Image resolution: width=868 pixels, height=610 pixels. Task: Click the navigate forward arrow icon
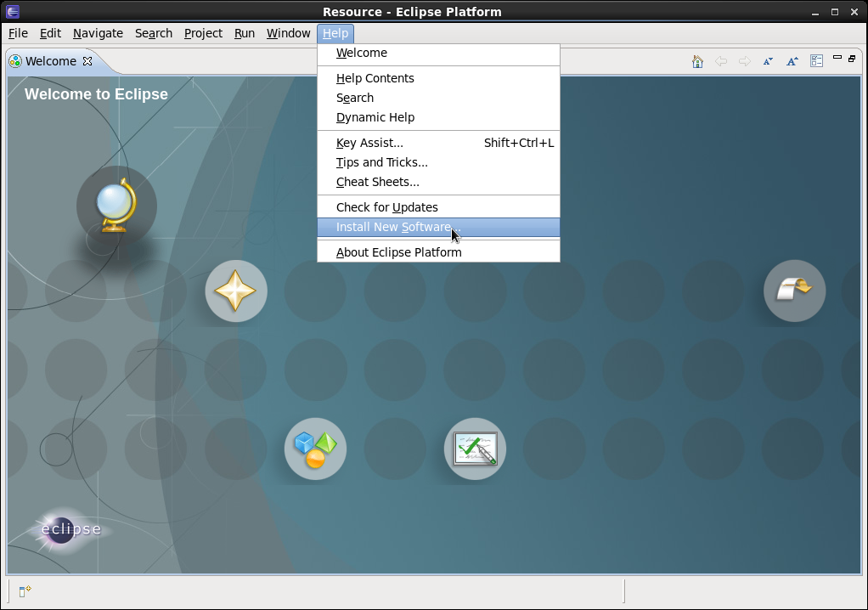(x=745, y=61)
